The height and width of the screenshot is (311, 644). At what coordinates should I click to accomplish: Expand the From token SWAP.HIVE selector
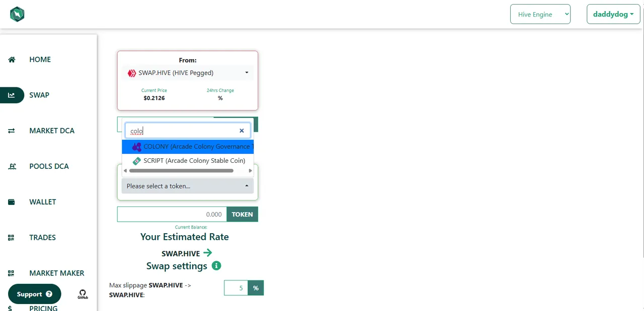(188, 73)
